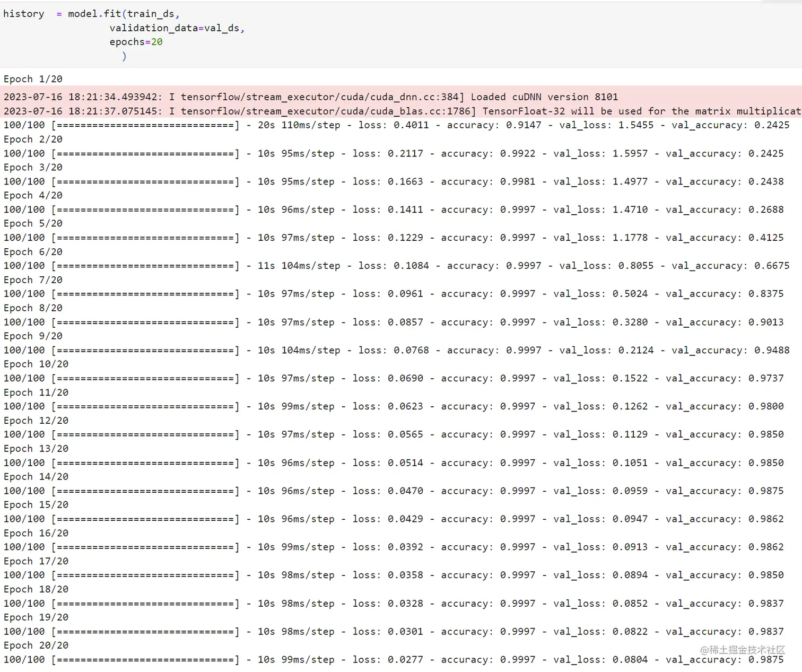Select the epochs=20 argument
This screenshot has width=802, height=672.
[136, 42]
